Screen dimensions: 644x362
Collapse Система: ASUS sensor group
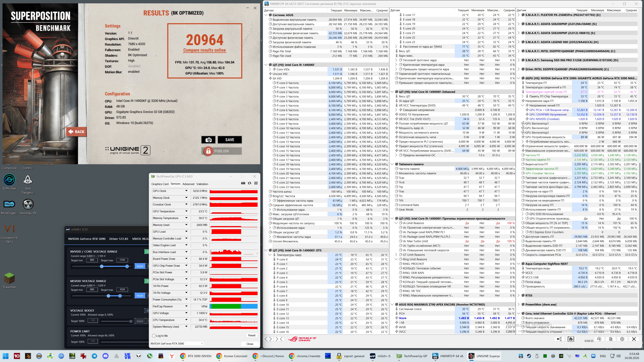coord(266,15)
